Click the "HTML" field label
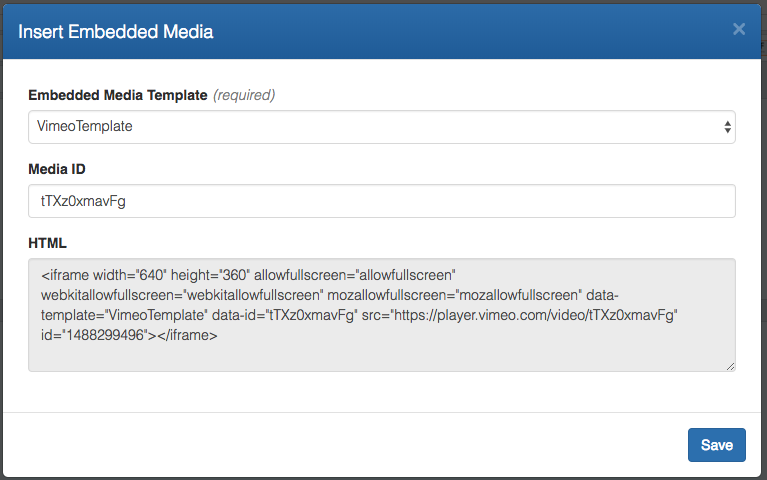 click(47, 243)
